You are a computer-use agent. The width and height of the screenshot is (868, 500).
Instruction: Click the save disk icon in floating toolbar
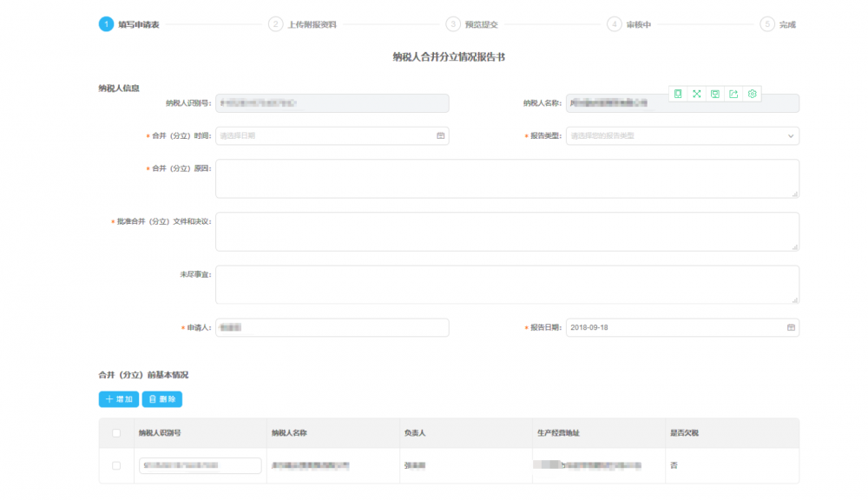(x=714, y=94)
